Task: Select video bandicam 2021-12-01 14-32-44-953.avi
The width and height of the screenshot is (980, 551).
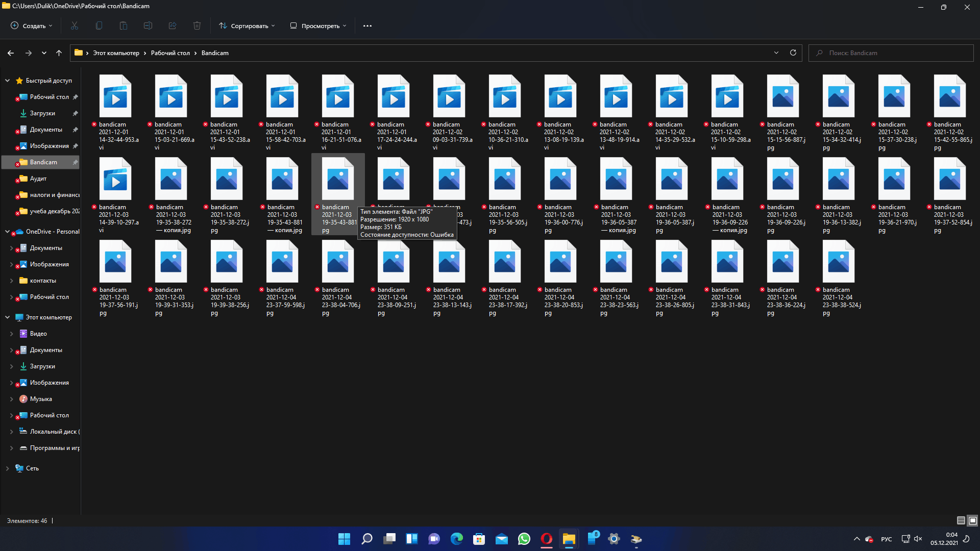Action: coord(115,112)
